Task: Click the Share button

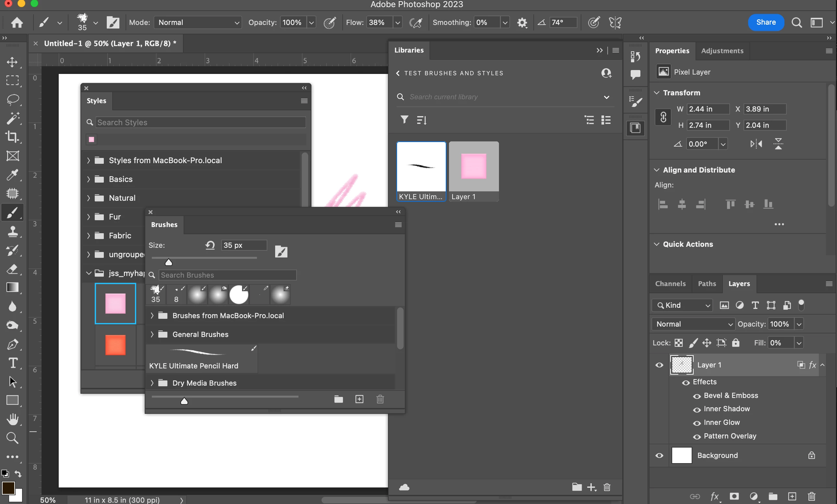Action: (766, 22)
